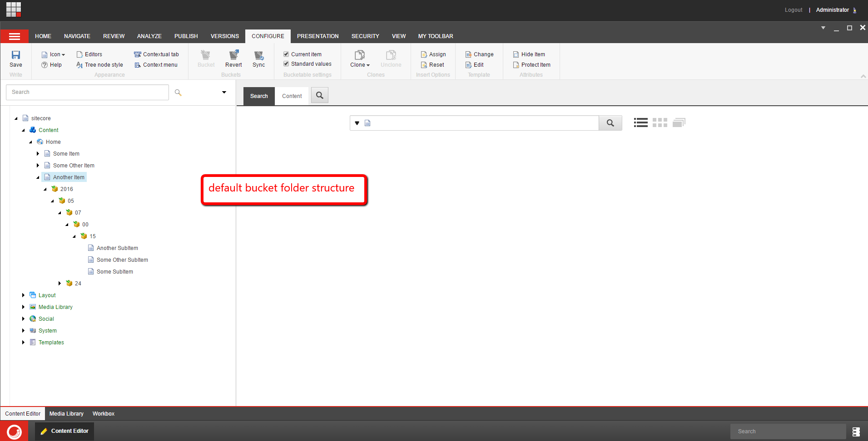This screenshot has height=441, width=868.
Task: Expand the Media Library tree node
Action: pyautogui.click(x=23, y=307)
